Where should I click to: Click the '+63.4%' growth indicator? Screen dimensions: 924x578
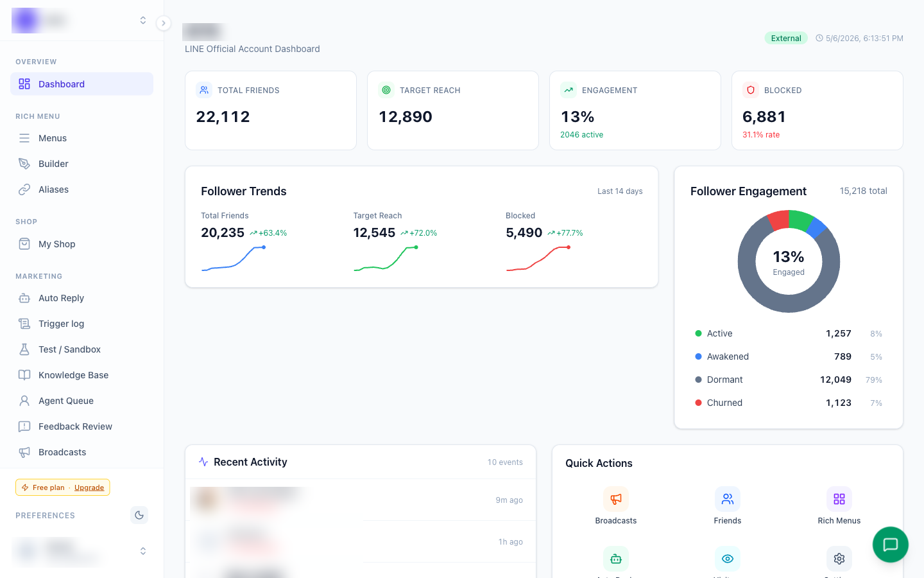click(268, 233)
